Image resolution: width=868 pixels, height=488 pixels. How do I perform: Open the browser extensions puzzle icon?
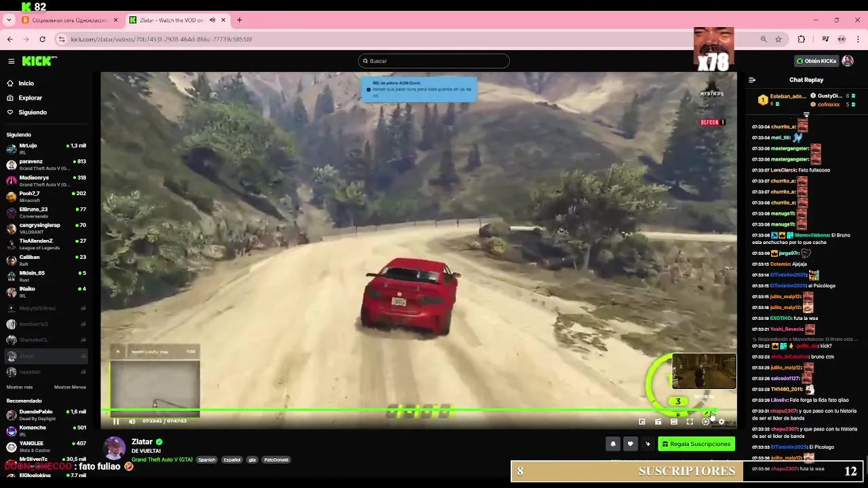pyautogui.click(x=802, y=39)
